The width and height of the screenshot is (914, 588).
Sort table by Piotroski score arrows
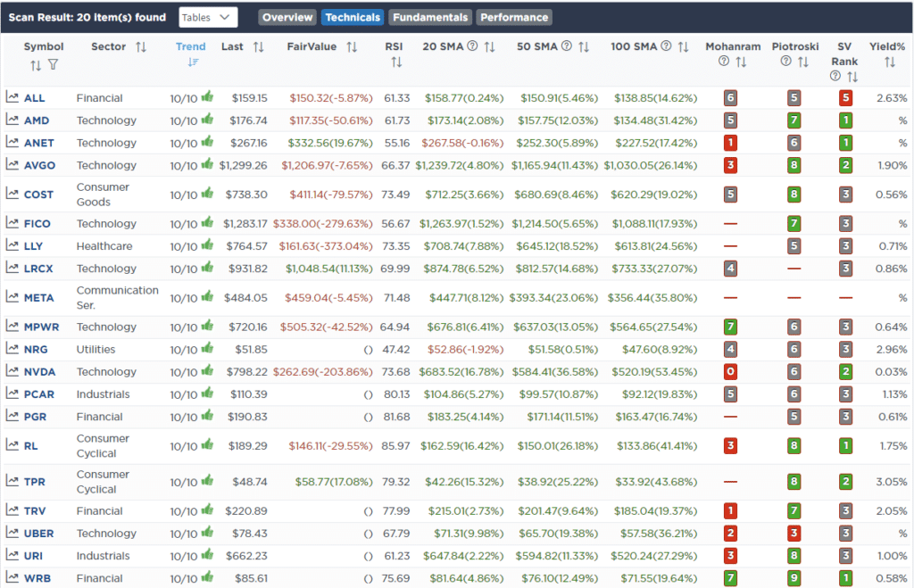click(x=802, y=62)
